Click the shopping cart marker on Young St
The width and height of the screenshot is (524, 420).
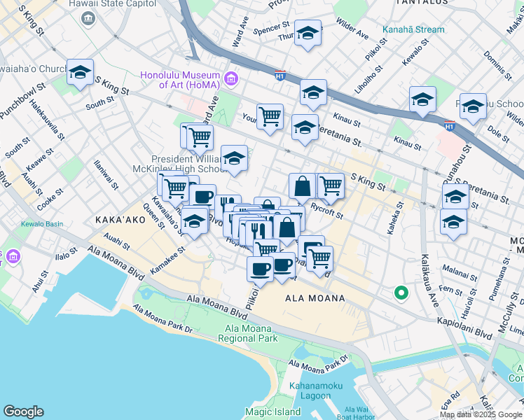point(270,120)
